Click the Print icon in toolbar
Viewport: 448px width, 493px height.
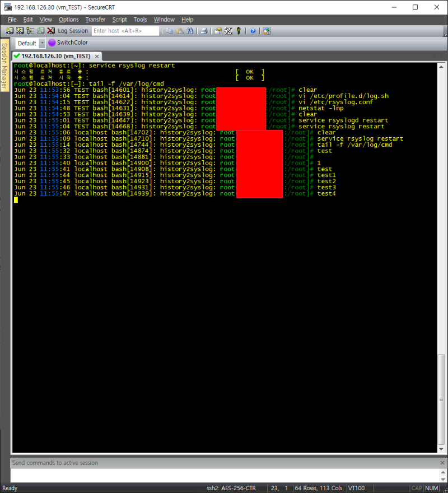[204, 31]
